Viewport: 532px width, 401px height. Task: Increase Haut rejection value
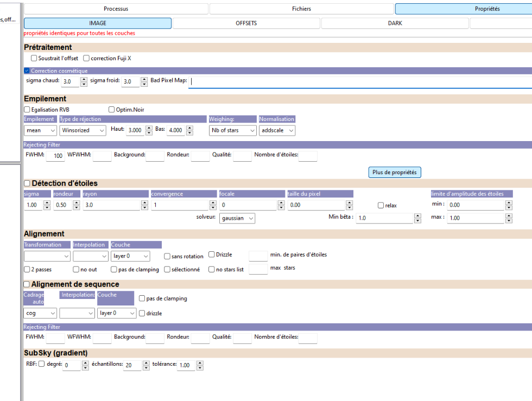tap(149, 128)
